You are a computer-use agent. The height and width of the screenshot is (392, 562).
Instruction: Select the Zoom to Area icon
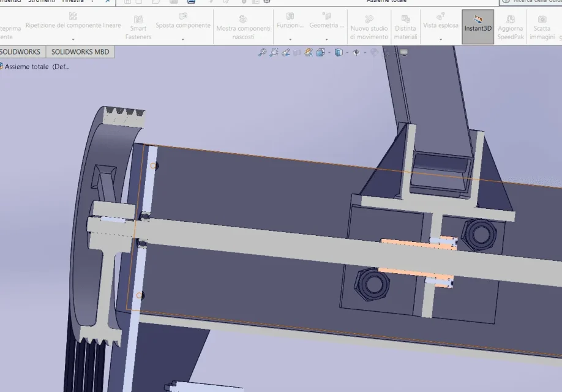(274, 53)
